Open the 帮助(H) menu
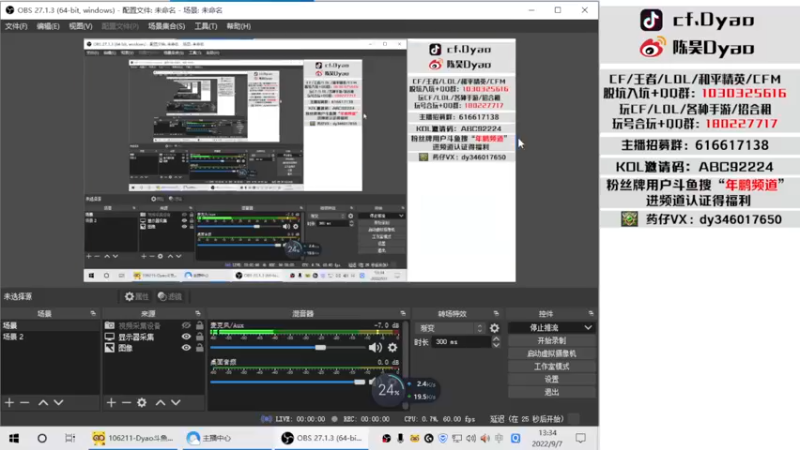Image resolution: width=800 pixels, height=450 pixels. coord(238,26)
